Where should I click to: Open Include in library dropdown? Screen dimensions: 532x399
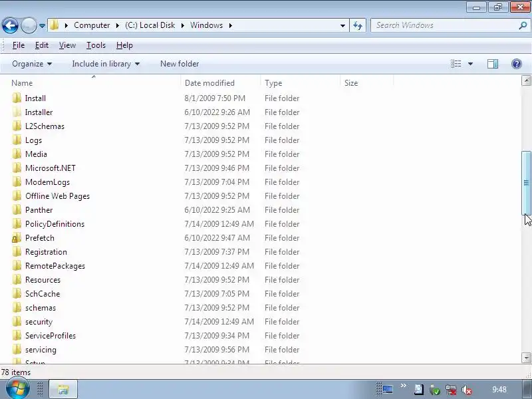(x=106, y=64)
